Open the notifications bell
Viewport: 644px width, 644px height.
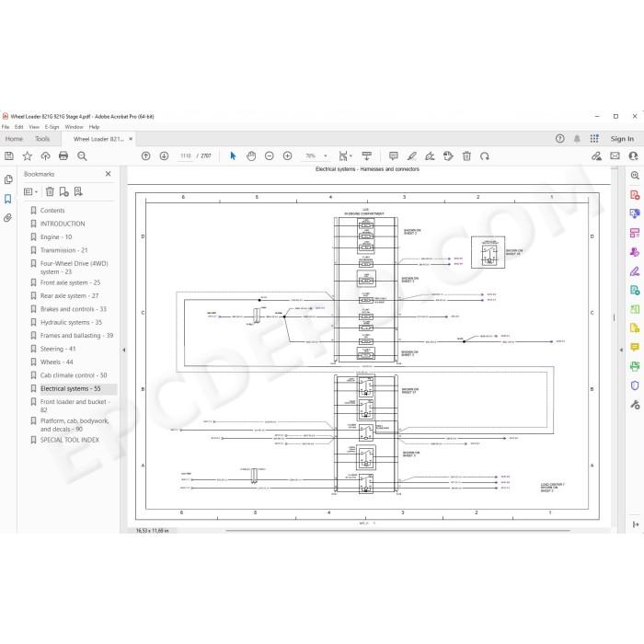577,139
